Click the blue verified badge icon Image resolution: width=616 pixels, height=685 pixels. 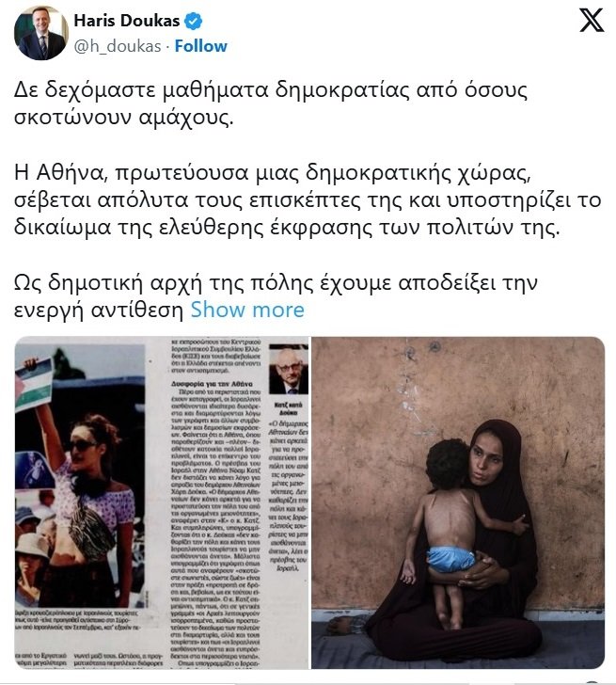coord(193,21)
